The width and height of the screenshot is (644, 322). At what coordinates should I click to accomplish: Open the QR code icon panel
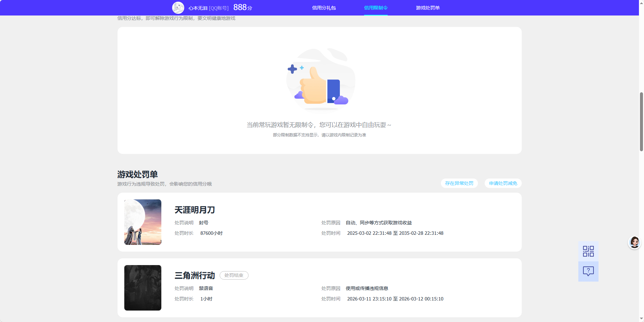[x=588, y=251]
